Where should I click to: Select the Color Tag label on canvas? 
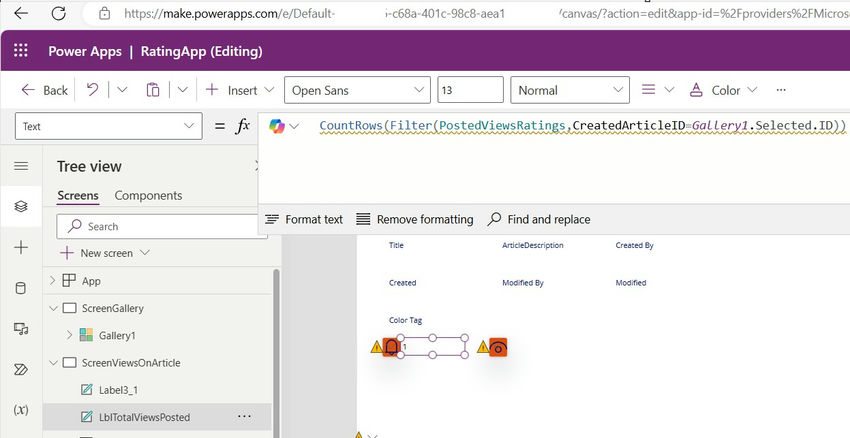click(x=405, y=320)
